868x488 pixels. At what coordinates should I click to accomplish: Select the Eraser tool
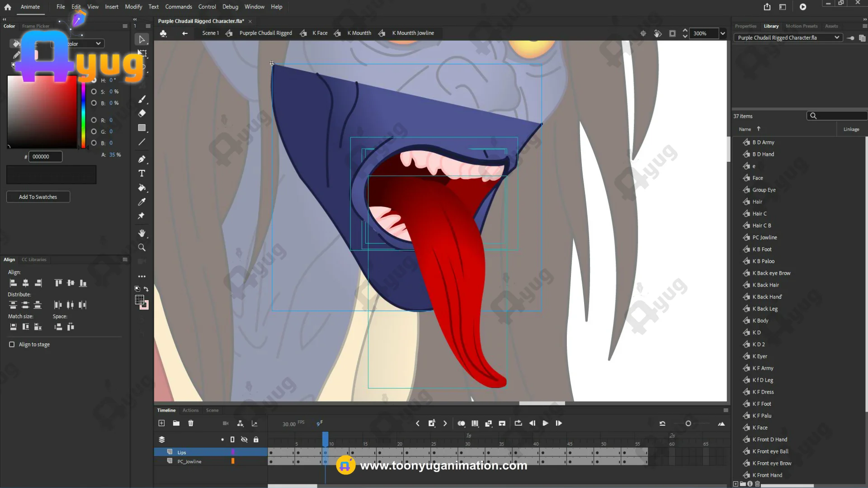point(142,113)
